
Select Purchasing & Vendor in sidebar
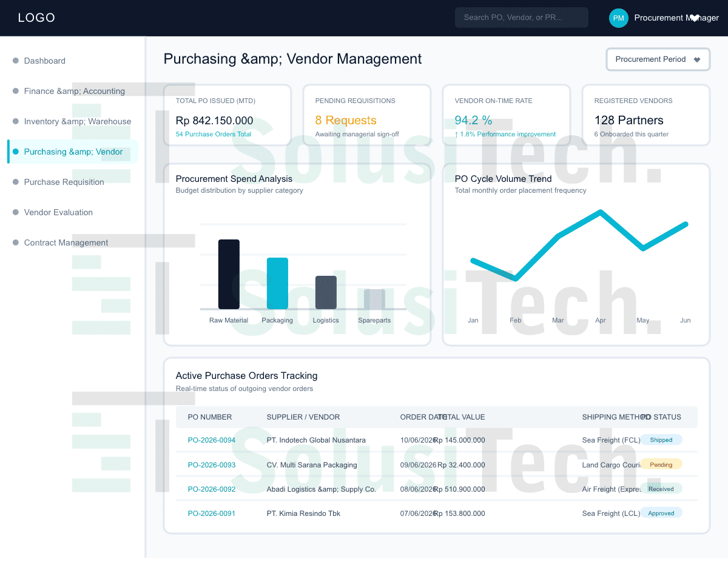(x=73, y=152)
